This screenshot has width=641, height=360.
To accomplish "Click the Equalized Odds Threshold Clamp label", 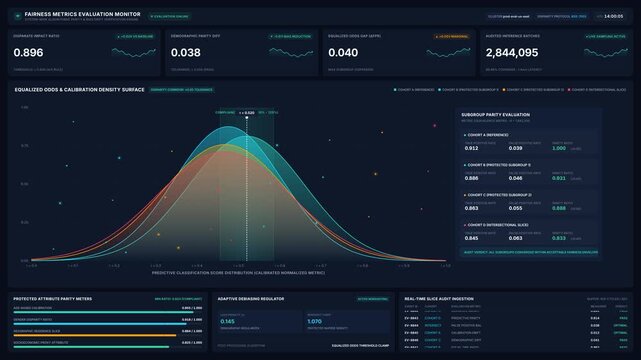I will (x=360, y=346).
